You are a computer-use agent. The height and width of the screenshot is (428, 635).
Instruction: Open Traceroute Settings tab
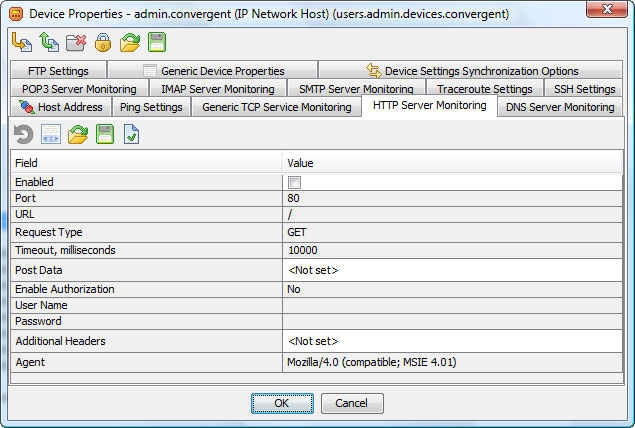(x=484, y=89)
